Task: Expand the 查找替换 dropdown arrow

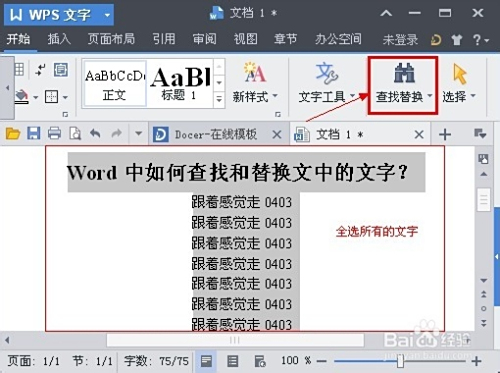Action: (430, 96)
